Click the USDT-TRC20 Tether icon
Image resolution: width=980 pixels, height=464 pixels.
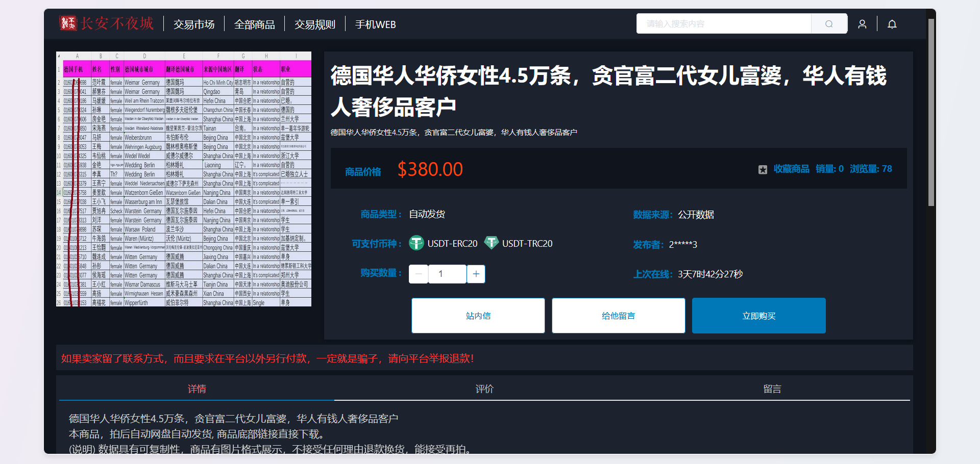[491, 243]
